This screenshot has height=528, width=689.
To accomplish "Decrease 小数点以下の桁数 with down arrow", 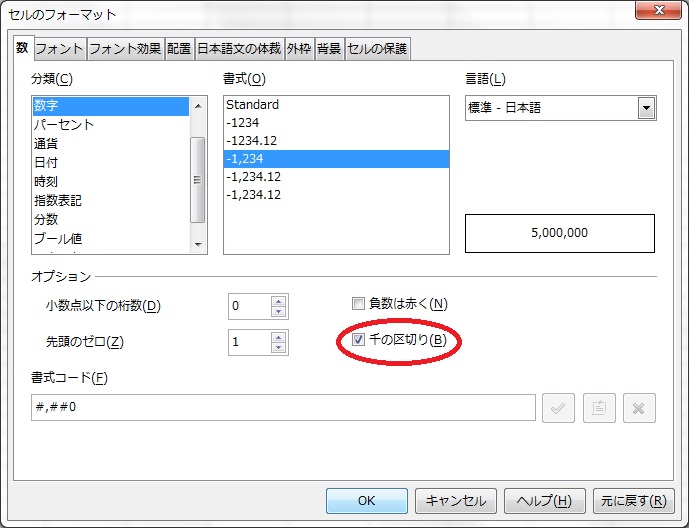I will [278, 311].
